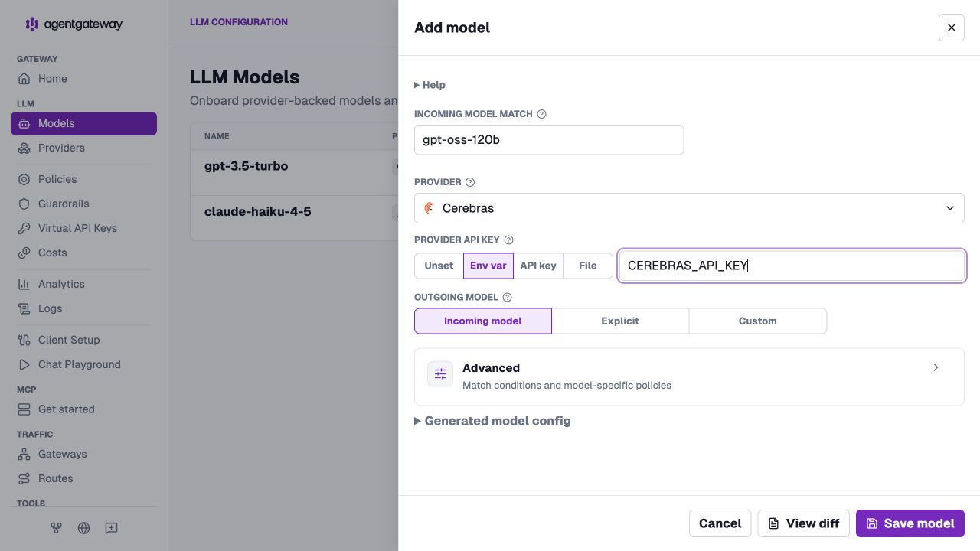Open the Cerebras provider dropdown
The width and height of the screenshot is (980, 551).
[689, 208]
